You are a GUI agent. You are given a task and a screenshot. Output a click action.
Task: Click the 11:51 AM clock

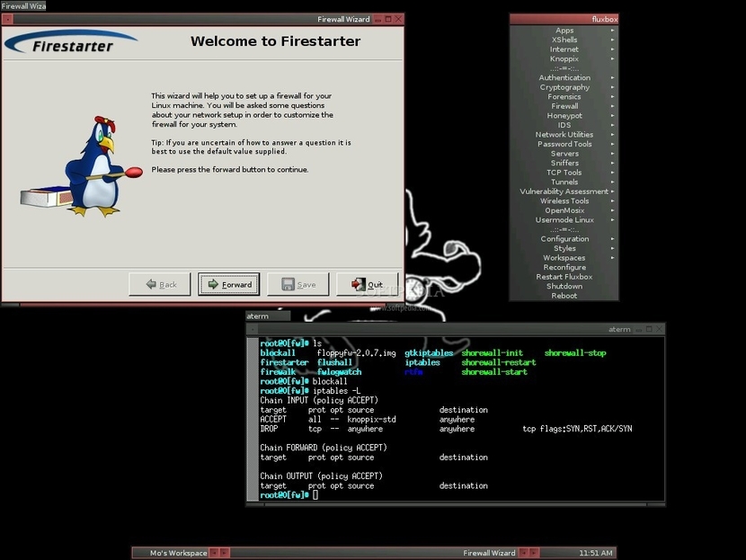(596, 553)
